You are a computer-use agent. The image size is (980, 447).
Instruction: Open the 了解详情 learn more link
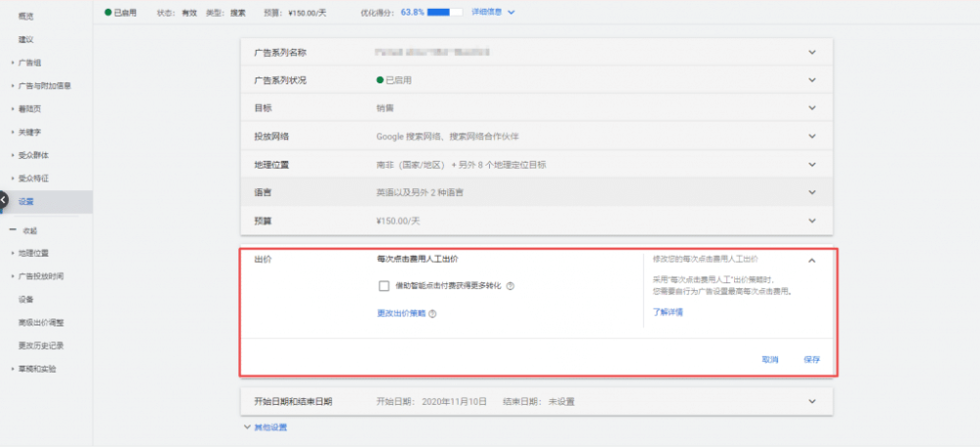coord(667,312)
